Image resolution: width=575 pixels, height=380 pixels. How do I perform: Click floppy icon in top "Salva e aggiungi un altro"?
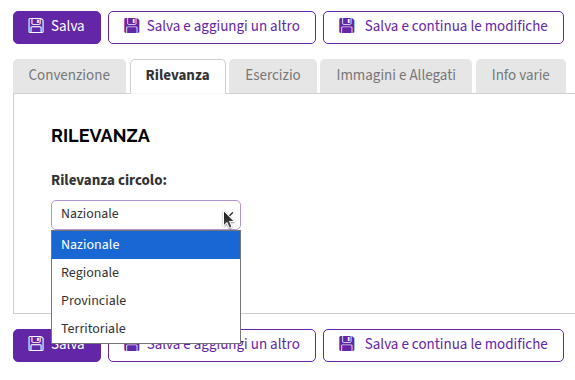(x=132, y=26)
